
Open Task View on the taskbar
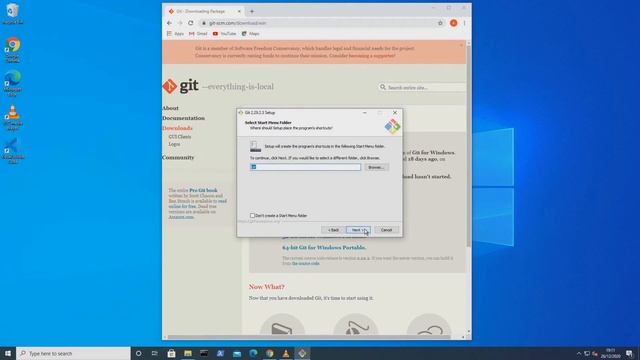point(155,353)
